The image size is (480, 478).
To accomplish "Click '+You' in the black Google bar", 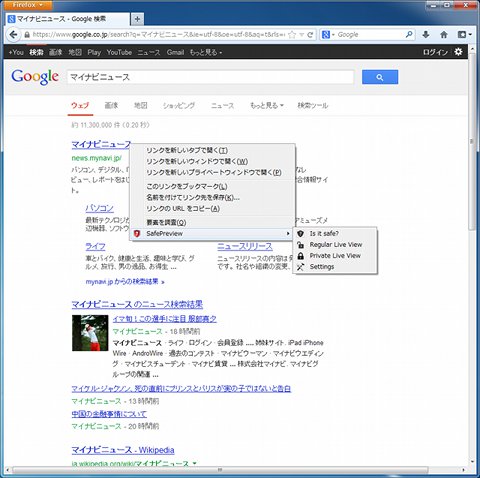I will coord(16,52).
